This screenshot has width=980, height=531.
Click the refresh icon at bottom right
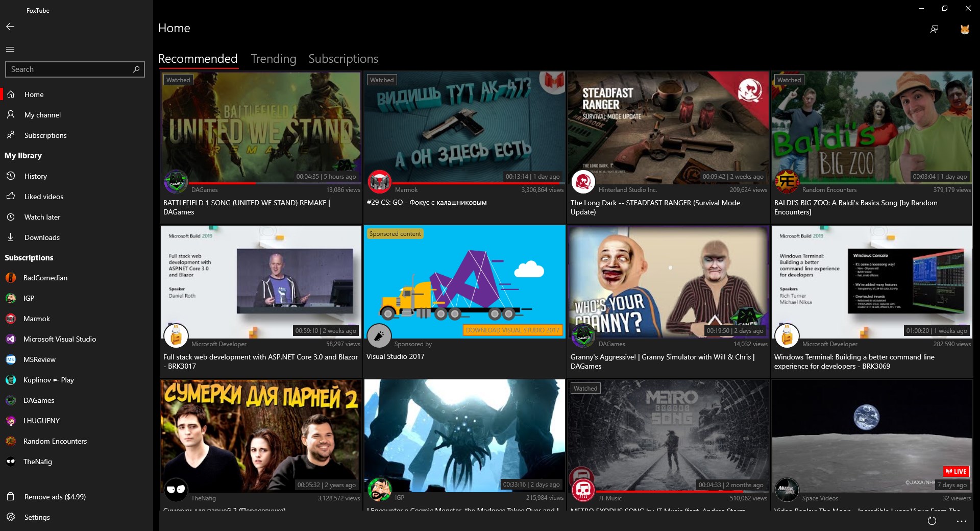point(932,521)
